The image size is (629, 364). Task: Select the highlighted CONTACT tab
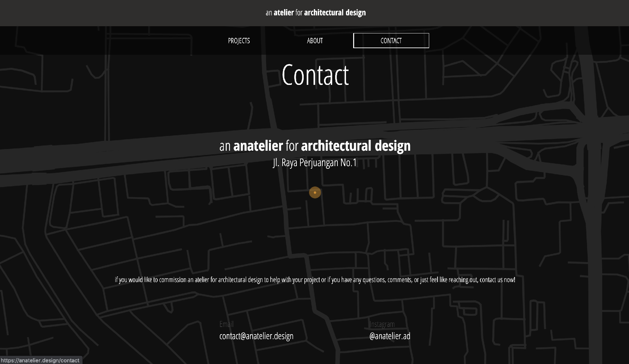point(391,41)
